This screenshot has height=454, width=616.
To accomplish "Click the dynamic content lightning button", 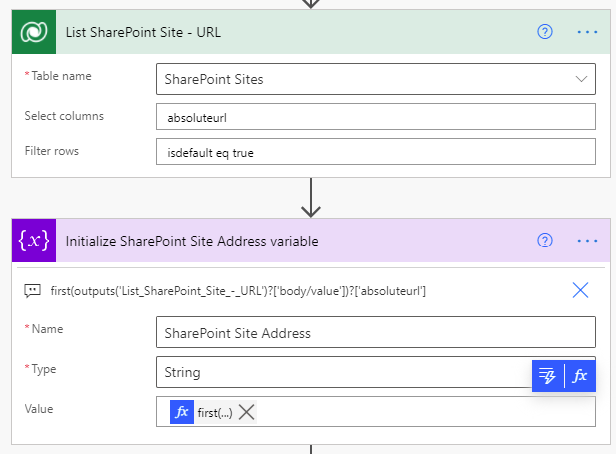I will [x=548, y=376].
